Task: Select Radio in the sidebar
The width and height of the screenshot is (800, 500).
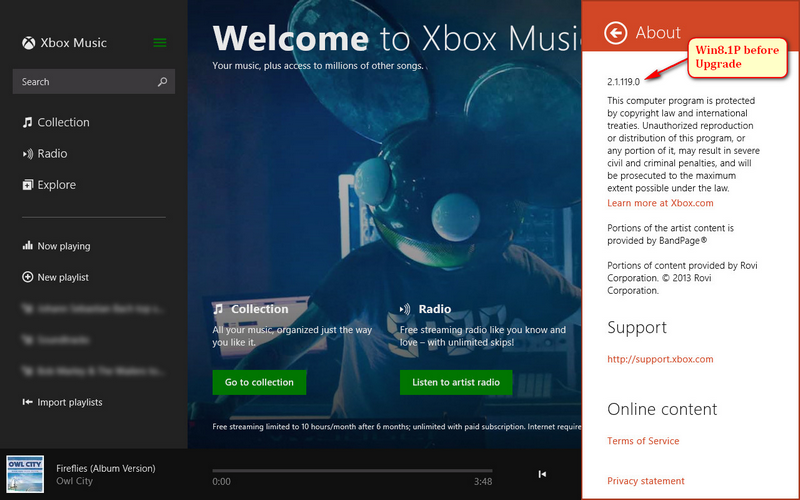Action: (52, 154)
